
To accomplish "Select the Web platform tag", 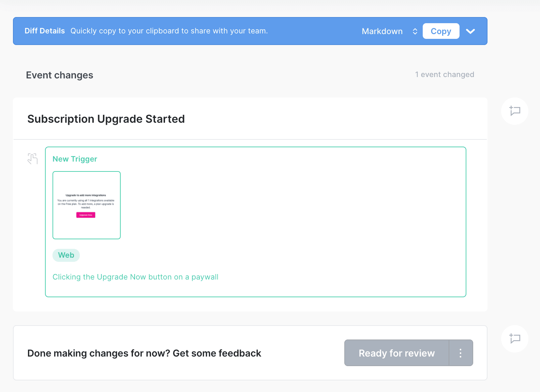I will [x=66, y=255].
